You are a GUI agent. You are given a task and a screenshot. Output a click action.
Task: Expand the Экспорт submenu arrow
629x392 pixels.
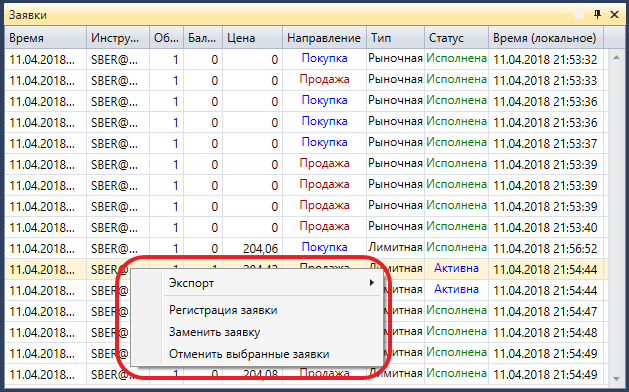[x=372, y=283]
